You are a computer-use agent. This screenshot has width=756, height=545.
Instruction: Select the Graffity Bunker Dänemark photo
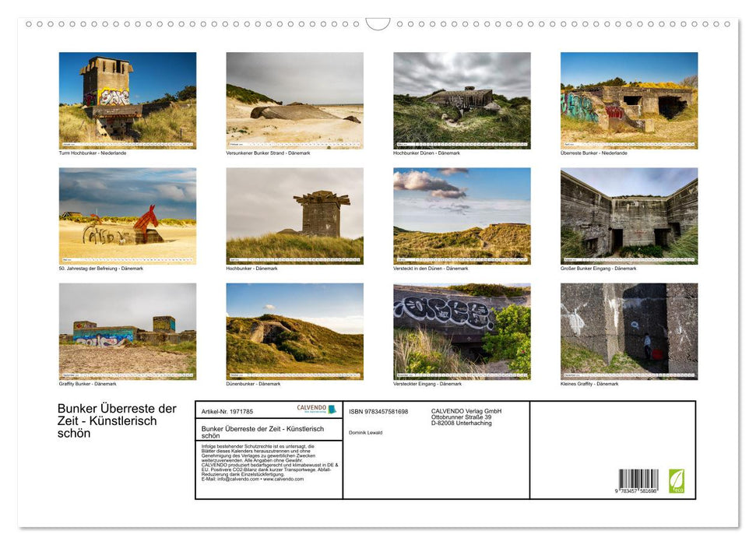(127, 332)
